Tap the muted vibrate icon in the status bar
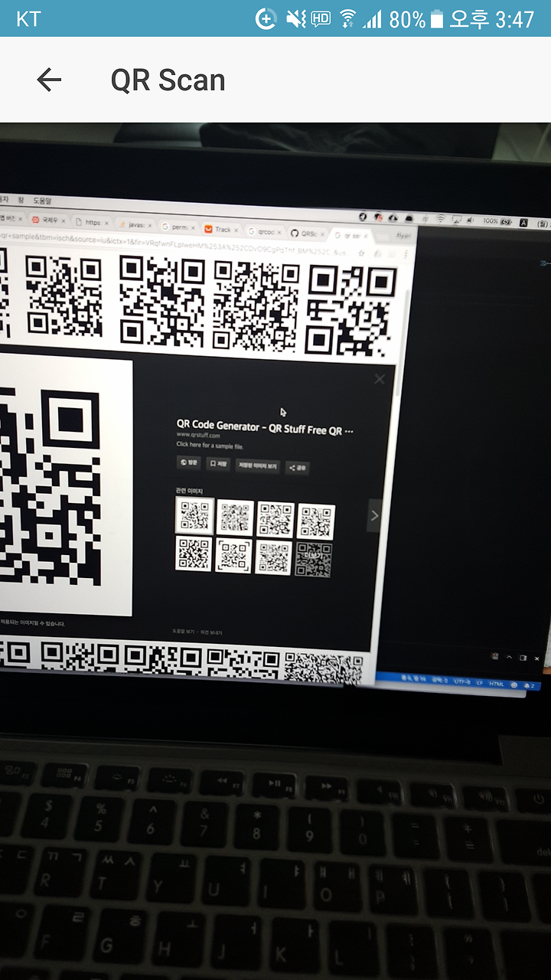This screenshot has height=980, width=551. tap(295, 18)
